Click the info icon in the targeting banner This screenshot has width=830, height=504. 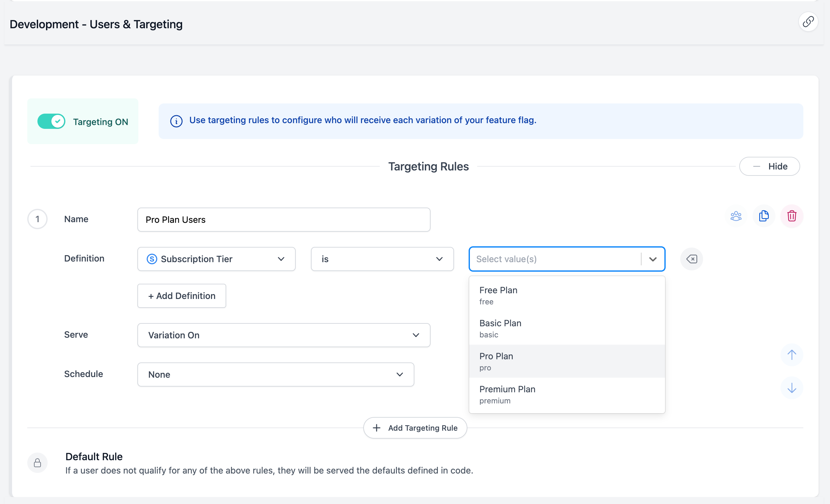click(x=176, y=122)
